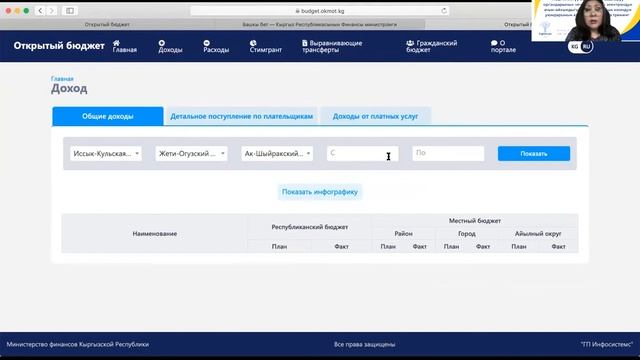Viewport: 640px width, 360px height.
Task: Click the start date field labeled С
Action: (362, 153)
